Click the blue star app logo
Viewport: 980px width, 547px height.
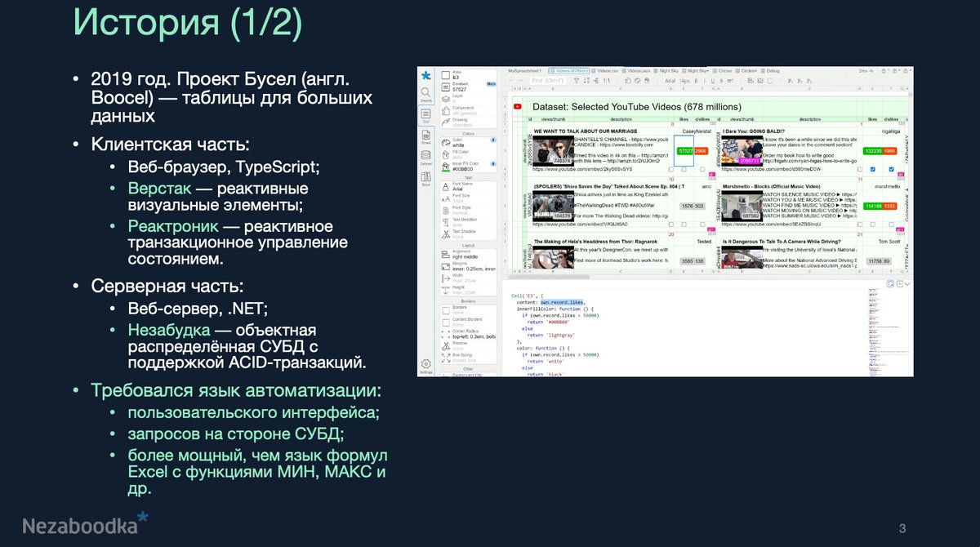pos(425,76)
